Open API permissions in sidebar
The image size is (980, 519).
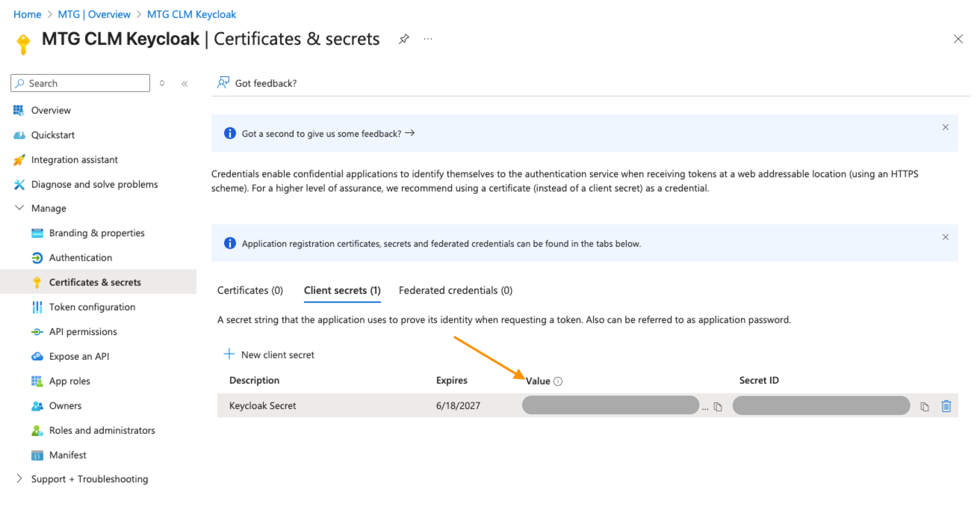(x=83, y=332)
